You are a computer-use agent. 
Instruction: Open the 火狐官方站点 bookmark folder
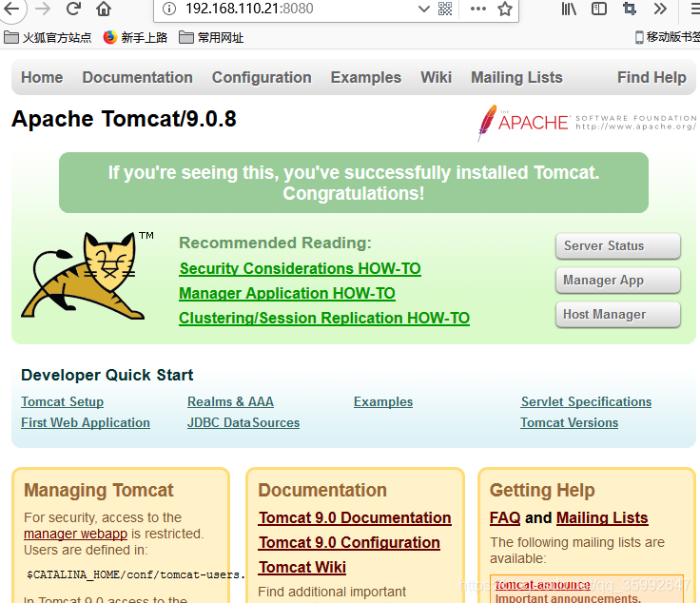(48, 37)
